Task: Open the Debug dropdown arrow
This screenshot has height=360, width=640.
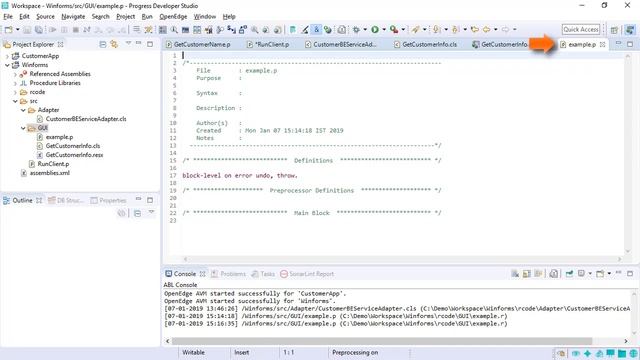Action: click(365, 29)
